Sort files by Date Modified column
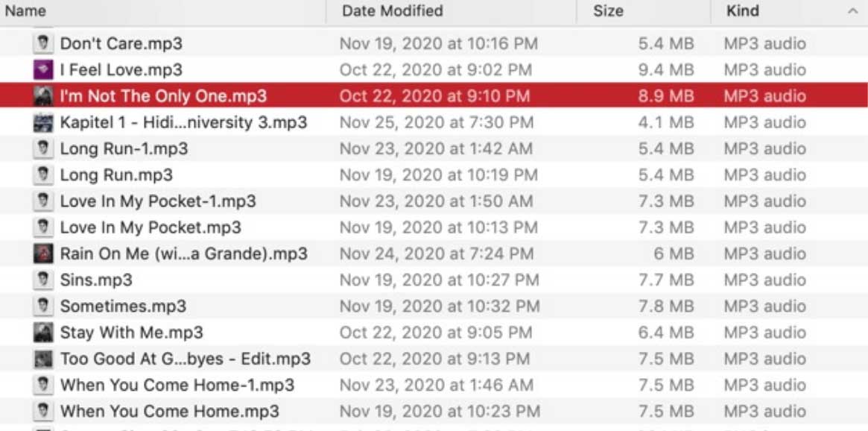 (x=392, y=11)
